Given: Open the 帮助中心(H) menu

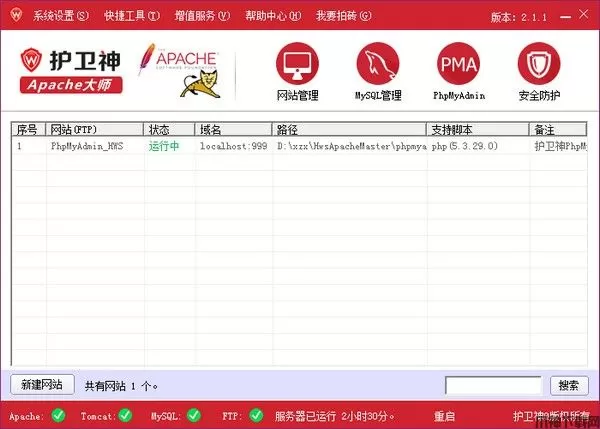Looking at the screenshot, I should point(273,16).
